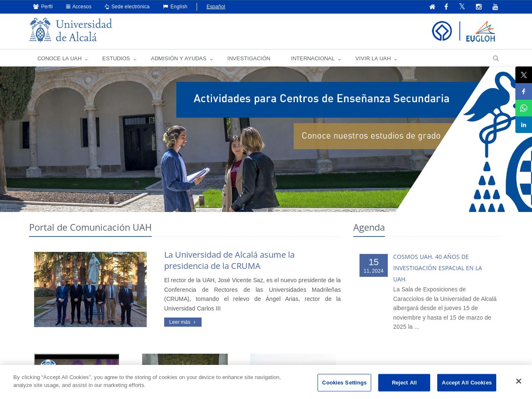Click the Actividades para Centros de Enseñanza Secundaria banner
Viewport: 532px width, 399px height.
tap(321, 99)
